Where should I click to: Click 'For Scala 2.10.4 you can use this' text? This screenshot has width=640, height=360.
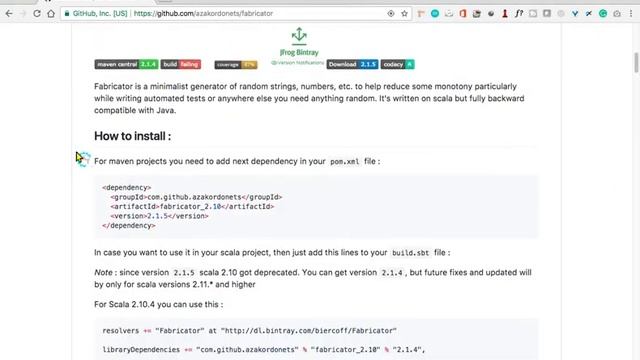click(x=158, y=304)
